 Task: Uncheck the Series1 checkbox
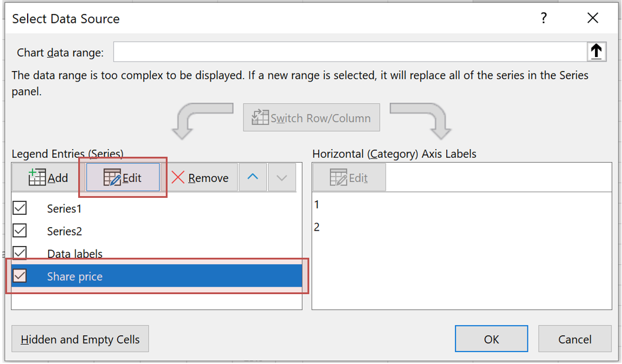[20, 208]
